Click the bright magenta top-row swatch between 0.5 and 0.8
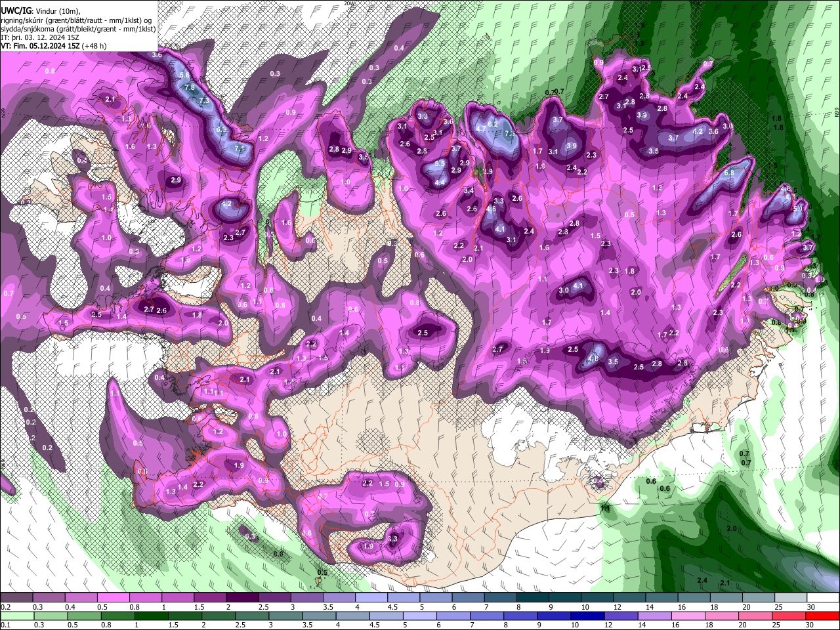Image resolution: width=840 pixels, height=630 pixels. pos(113,598)
